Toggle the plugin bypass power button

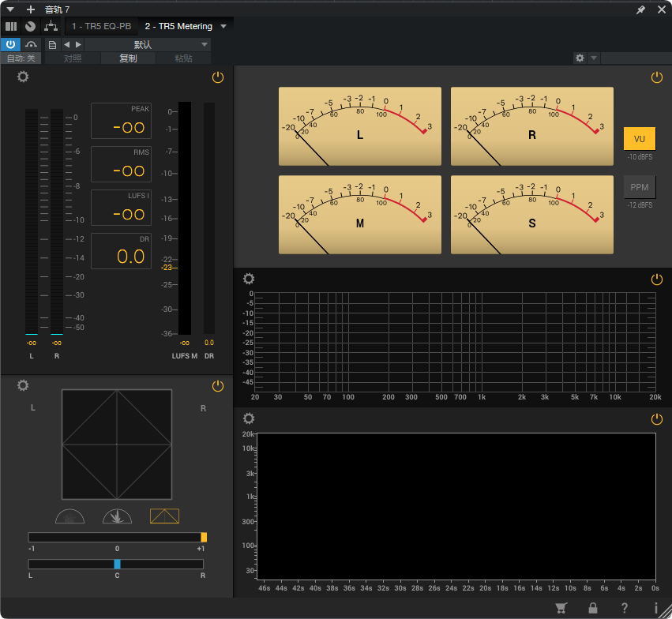click(10, 44)
